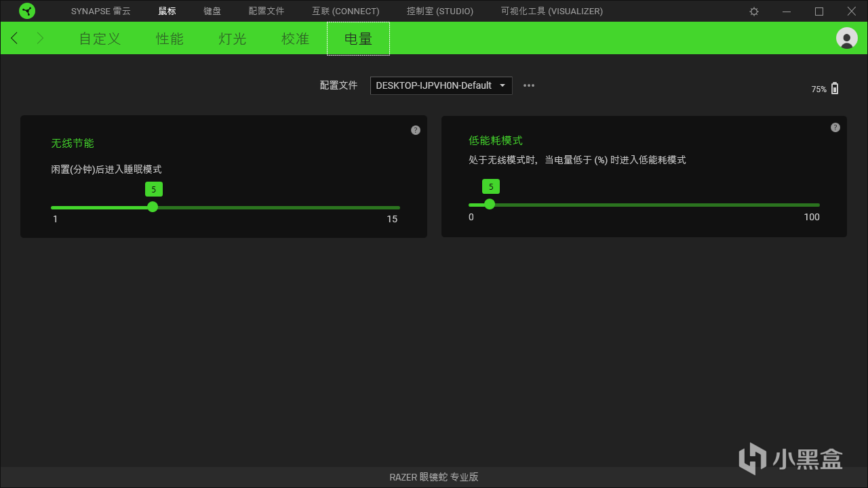Minimize the Synapse window
This screenshot has width=868, height=488.
pyautogui.click(x=787, y=12)
